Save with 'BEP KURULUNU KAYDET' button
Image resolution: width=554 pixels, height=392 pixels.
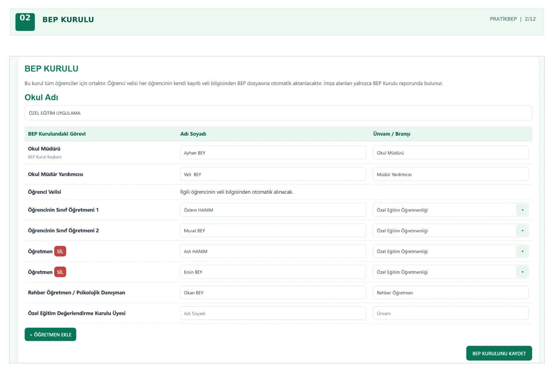[499, 353]
